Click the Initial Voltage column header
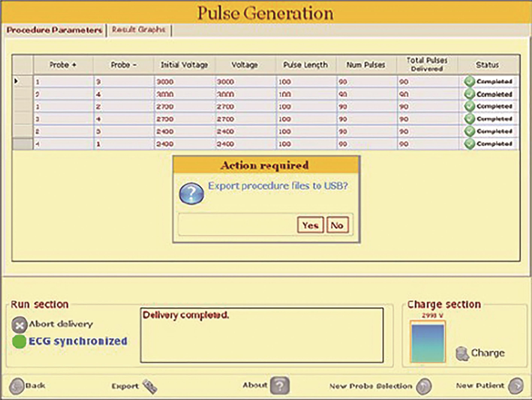Image resolution: width=532 pixels, height=400 pixels. [184, 65]
